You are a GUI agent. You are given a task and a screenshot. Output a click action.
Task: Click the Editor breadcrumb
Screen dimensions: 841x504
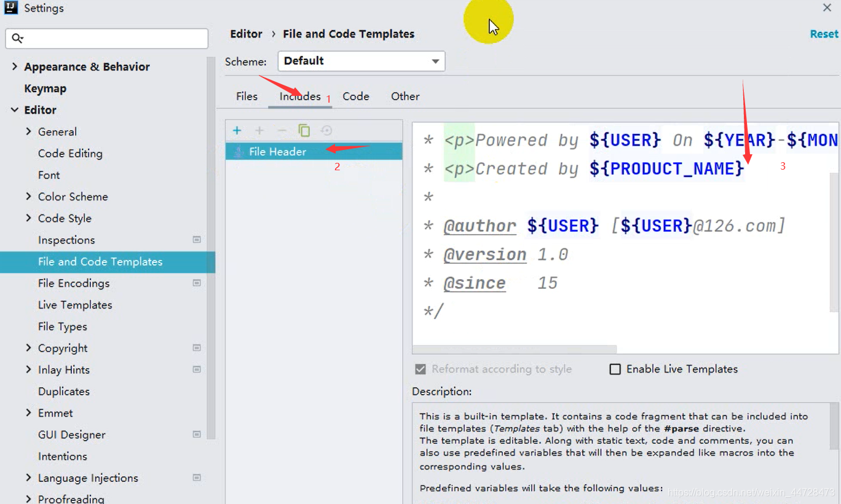coord(246,34)
